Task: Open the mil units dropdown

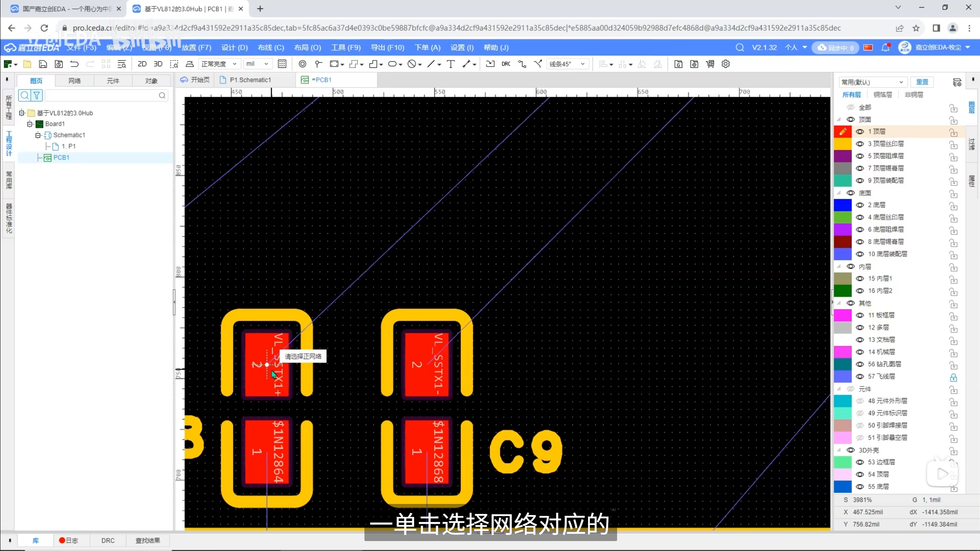Action: 257,64
